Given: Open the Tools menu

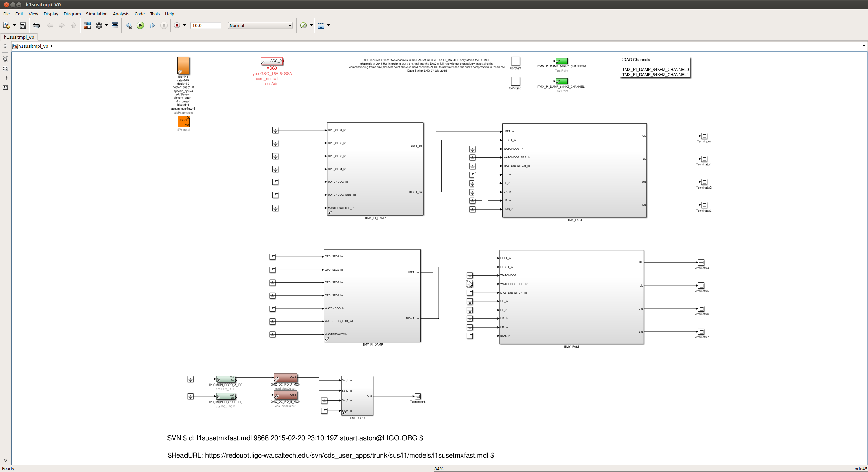Looking at the screenshot, I should (x=155, y=14).
